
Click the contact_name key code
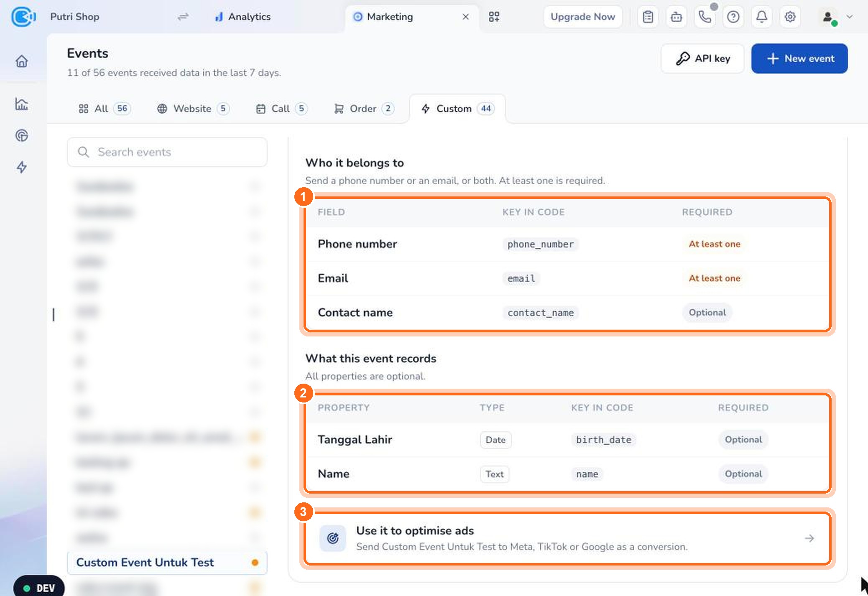click(541, 313)
